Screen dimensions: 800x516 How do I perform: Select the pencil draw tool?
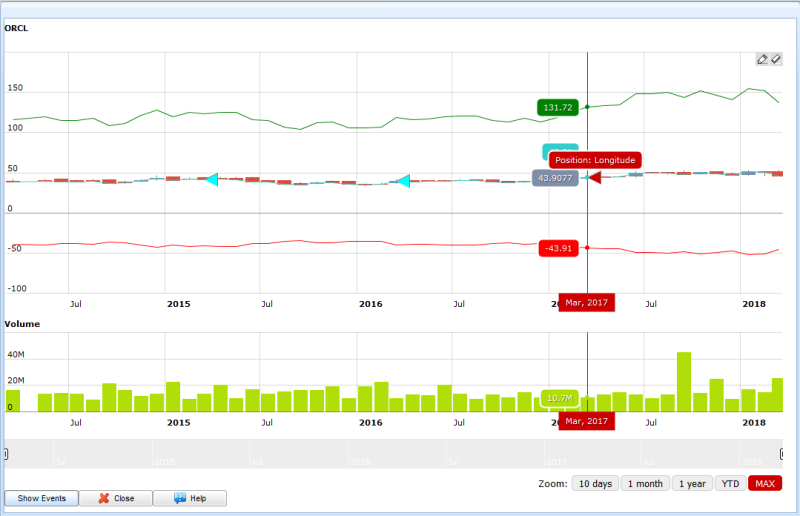pos(762,59)
